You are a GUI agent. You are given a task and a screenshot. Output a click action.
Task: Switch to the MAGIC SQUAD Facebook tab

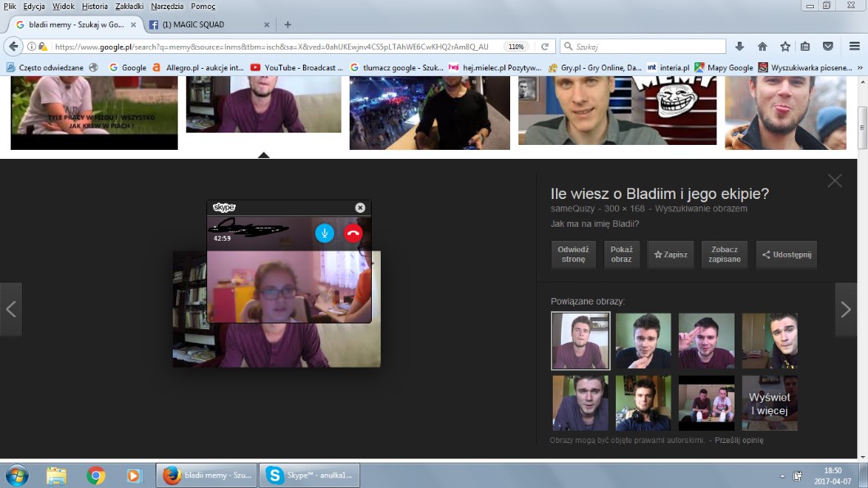[201, 25]
